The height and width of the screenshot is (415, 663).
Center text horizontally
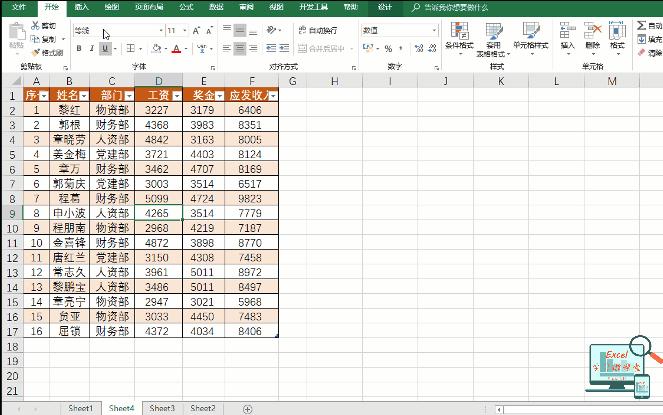click(x=240, y=49)
